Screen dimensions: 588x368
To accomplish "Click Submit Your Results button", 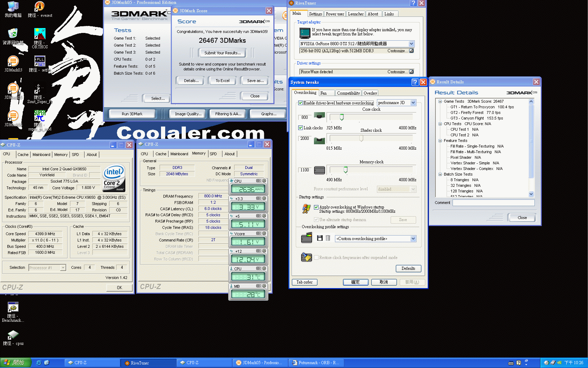I will 222,53.
